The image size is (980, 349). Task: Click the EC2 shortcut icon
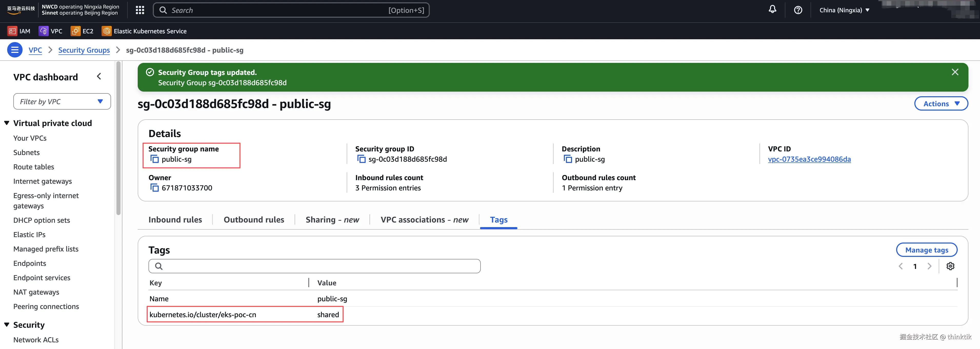pyautogui.click(x=76, y=31)
